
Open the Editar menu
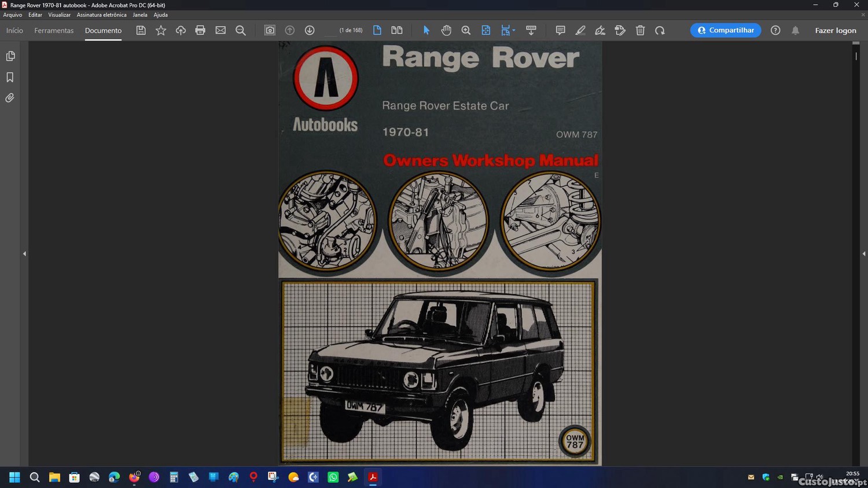[35, 15]
